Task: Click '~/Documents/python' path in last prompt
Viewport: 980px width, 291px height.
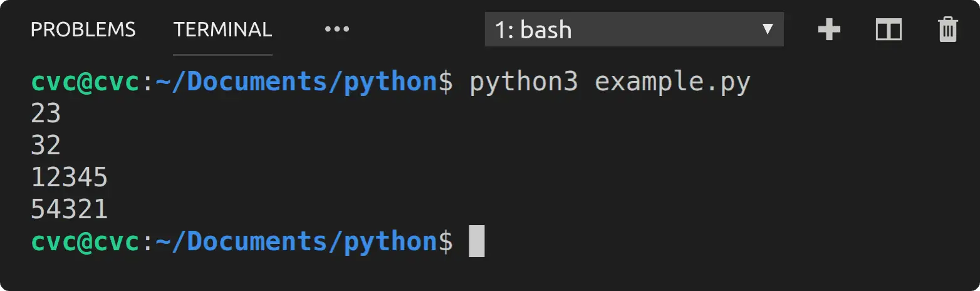Action: (296, 241)
